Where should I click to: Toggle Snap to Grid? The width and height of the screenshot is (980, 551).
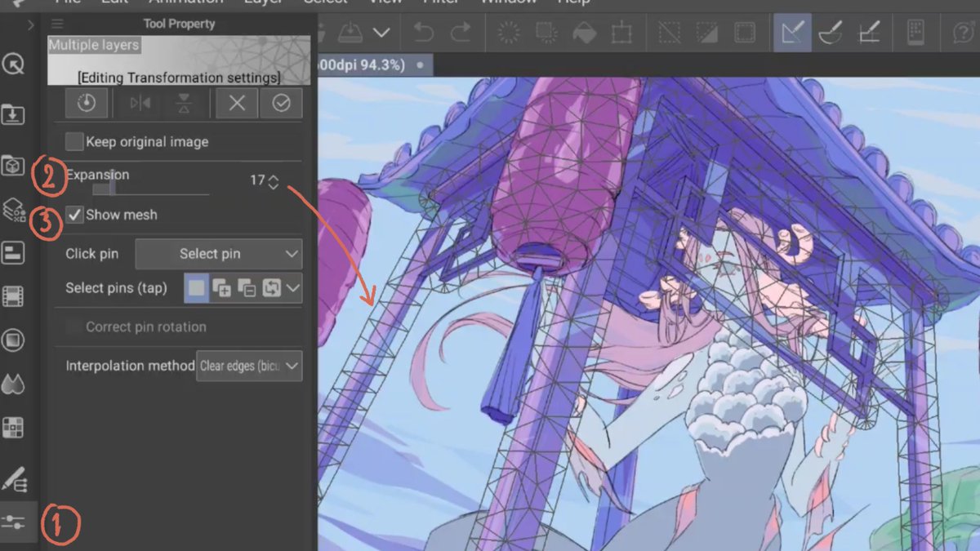[x=868, y=33]
